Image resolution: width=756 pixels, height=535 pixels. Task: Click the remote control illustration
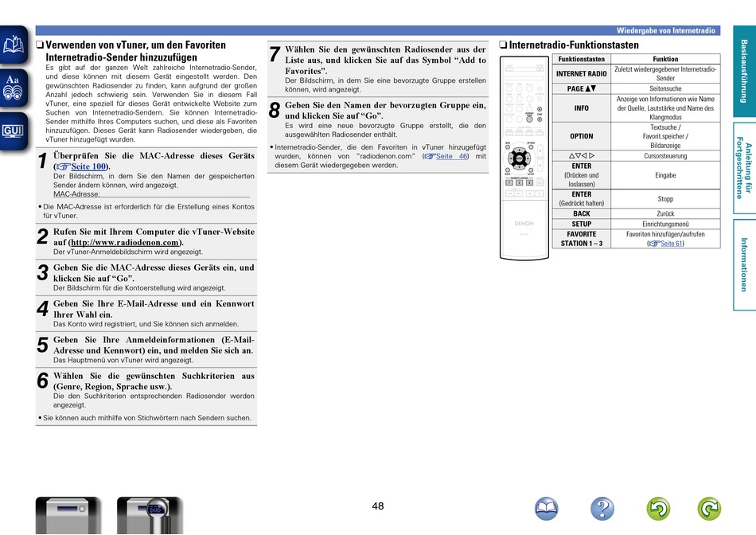click(x=524, y=158)
